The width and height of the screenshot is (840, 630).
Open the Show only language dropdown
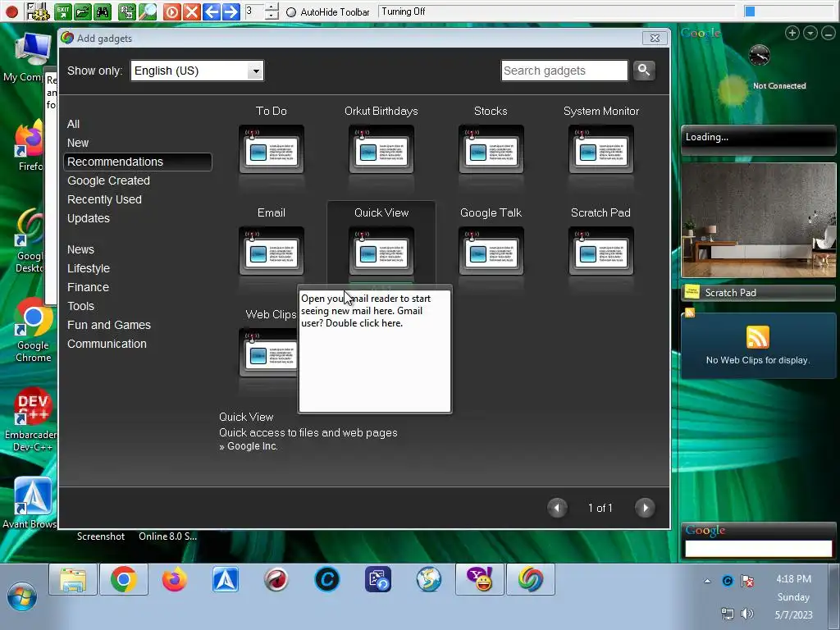[197, 71]
